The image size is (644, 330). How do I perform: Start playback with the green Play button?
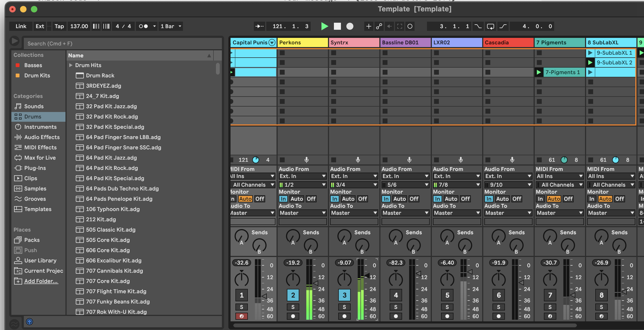324,26
